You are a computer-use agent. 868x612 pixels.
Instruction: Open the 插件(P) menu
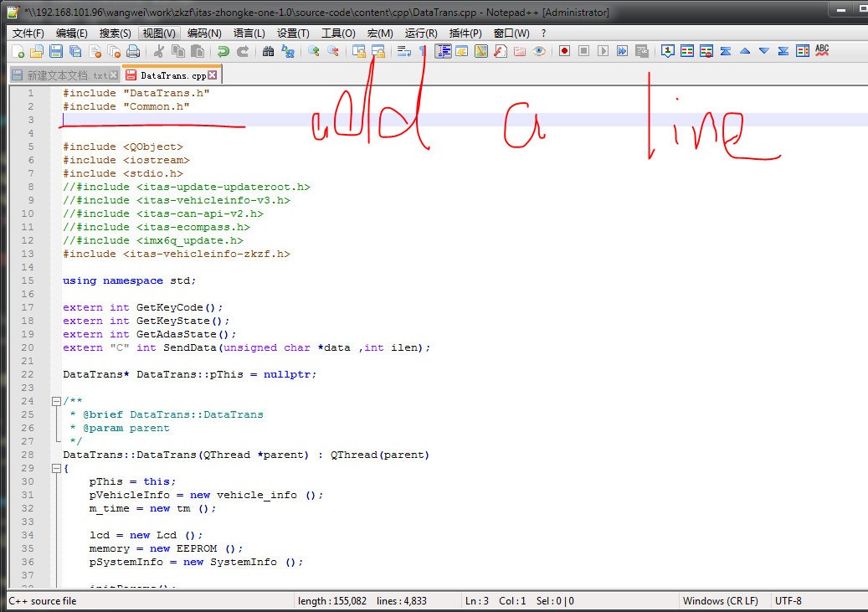click(465, 33)
